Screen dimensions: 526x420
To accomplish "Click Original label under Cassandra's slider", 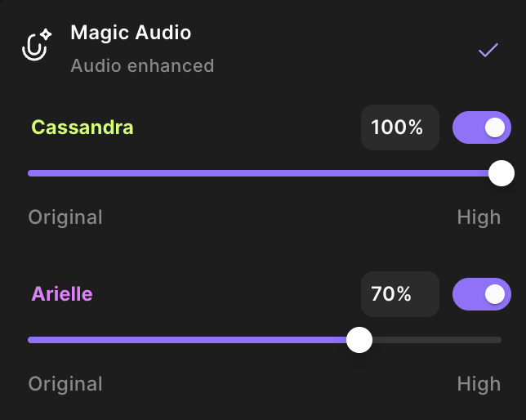I will (x=65, y=217).
